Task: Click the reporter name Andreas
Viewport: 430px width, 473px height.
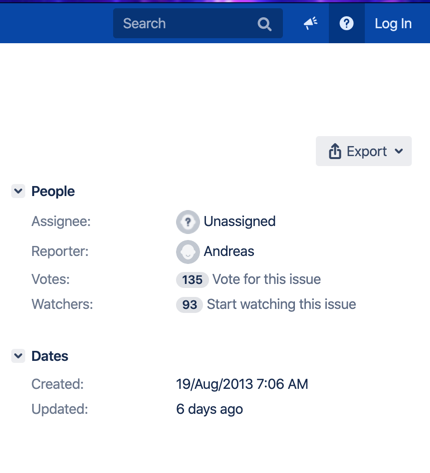Action: 229,251
